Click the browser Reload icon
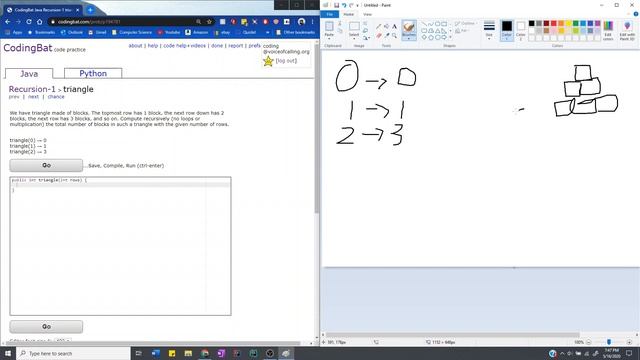This screenshot has height=360, width=640. pyautogui.click(x=29, y=22)
